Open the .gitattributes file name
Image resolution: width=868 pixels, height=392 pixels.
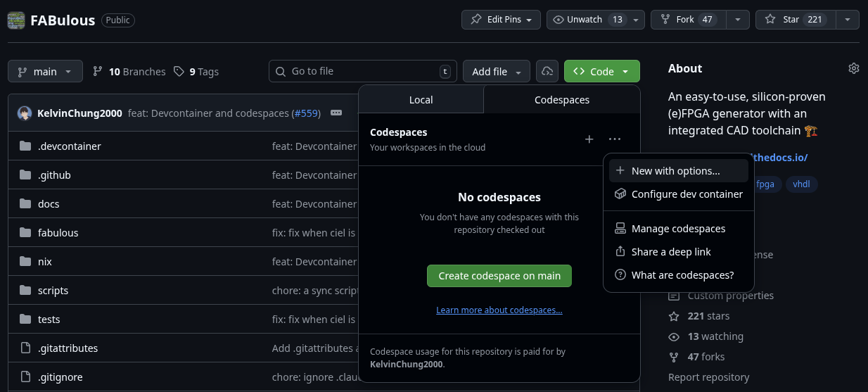click(68, 348)
